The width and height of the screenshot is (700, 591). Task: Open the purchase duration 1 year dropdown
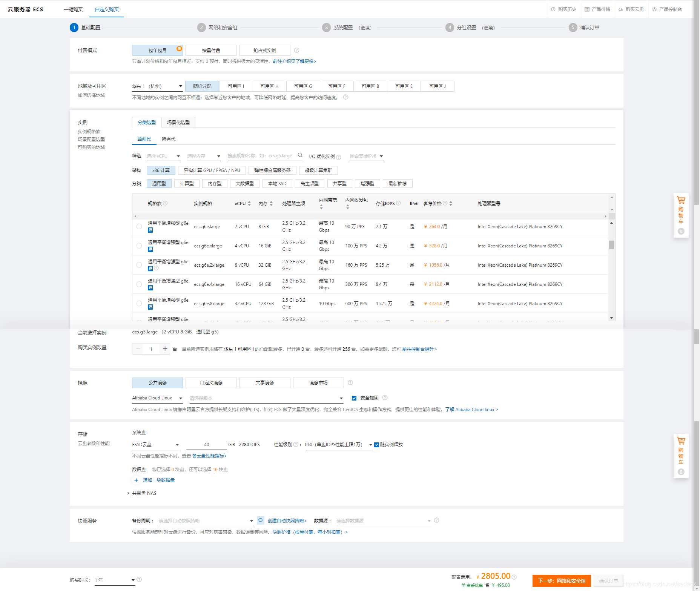pyautogui.click(x=115, y=580)
